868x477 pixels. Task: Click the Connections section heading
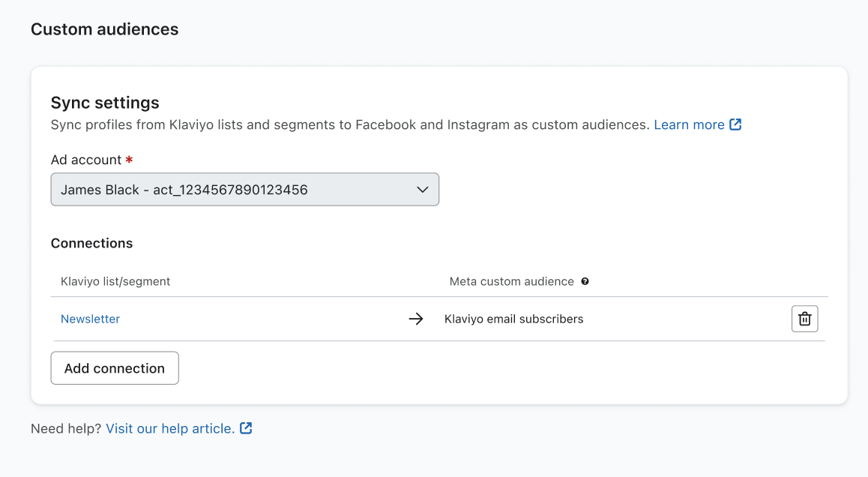pyautogui.click(x=91, y=243)
